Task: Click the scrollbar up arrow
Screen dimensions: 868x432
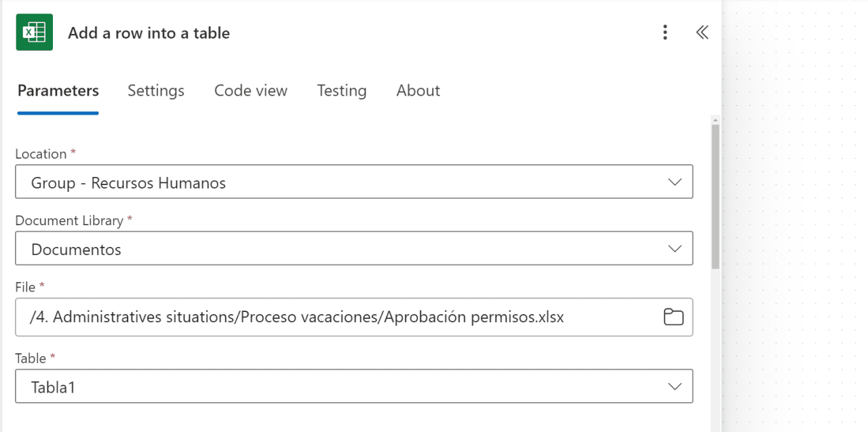Action: coord(715,120)
